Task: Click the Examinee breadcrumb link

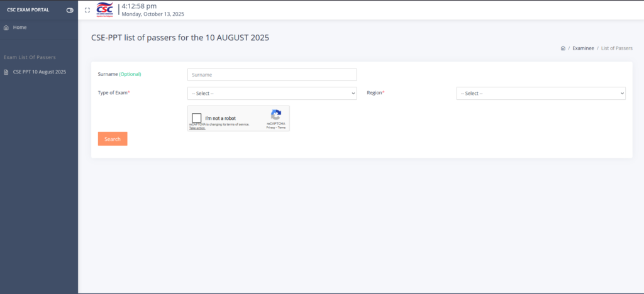Action: 583,48
